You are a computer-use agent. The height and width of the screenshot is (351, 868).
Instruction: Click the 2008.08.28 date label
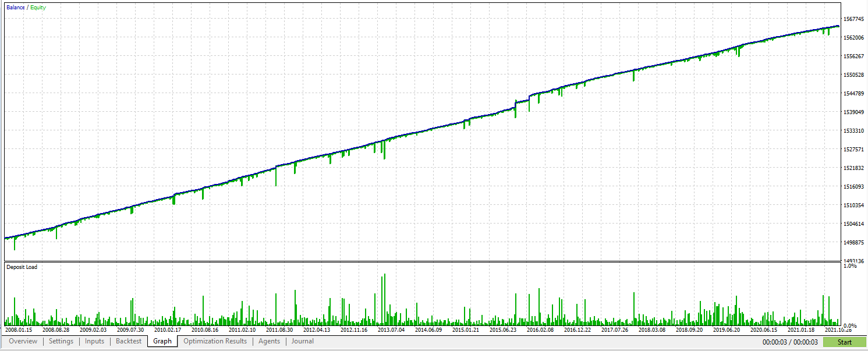click(x=56, y=330)
